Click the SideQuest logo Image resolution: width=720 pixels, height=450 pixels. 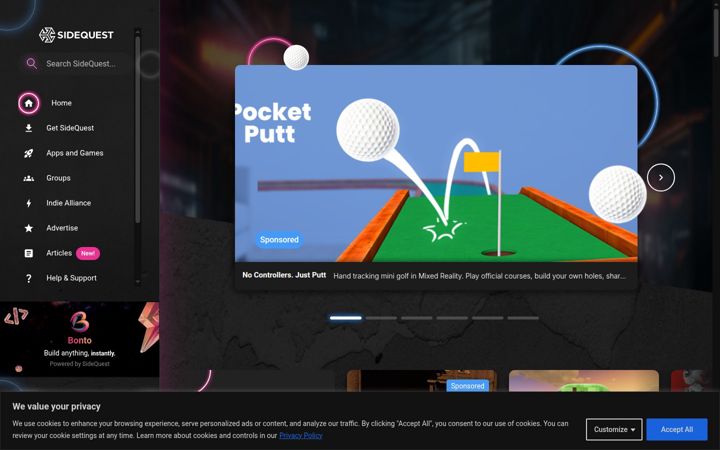click(x=76, y=35)
